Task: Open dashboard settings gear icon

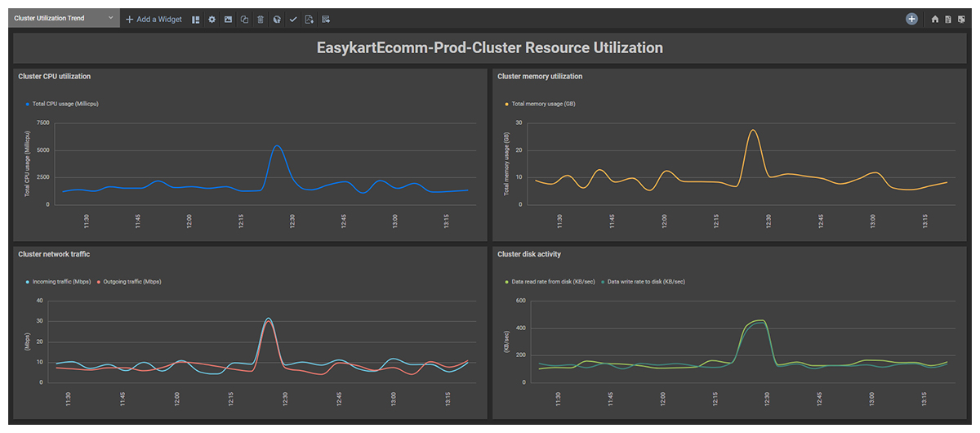Action: coord(212,19)
